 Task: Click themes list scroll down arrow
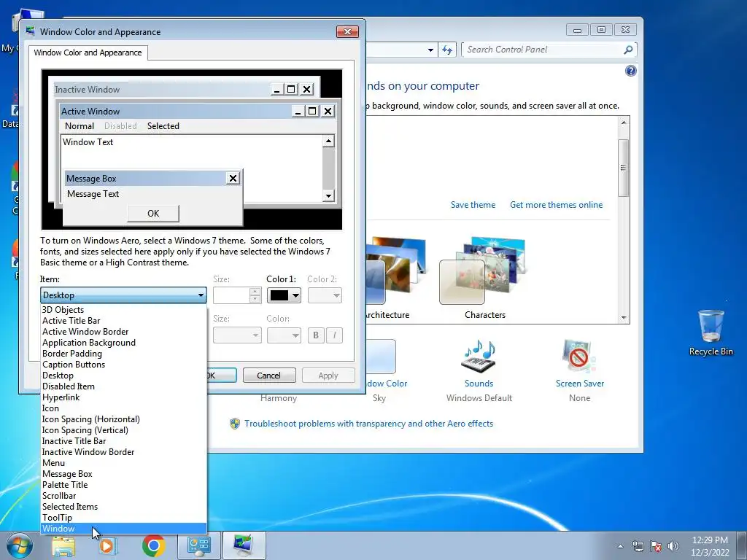click(623, 318)
